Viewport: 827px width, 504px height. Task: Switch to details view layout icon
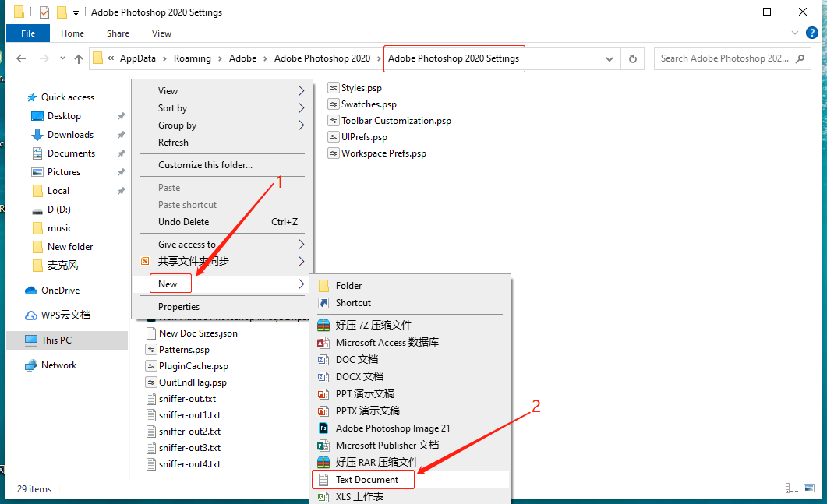[x=792, y=488]
